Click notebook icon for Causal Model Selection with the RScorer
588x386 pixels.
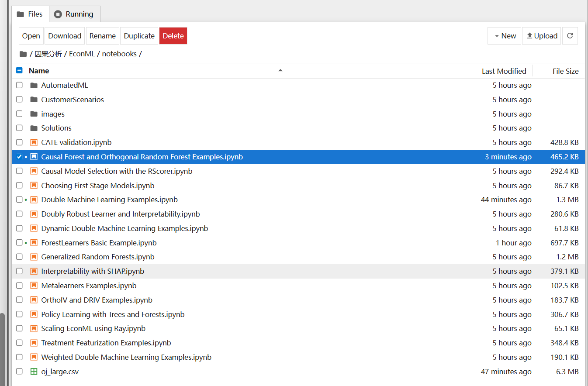pos(34,171)
